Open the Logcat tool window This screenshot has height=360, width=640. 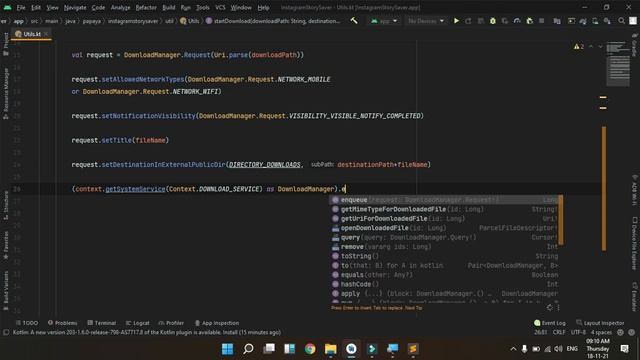pyautogui.click(x=137, y=323)
